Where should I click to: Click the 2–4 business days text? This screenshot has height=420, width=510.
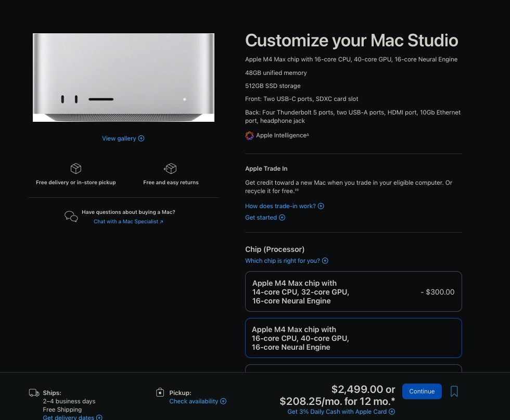click(69, 401)
